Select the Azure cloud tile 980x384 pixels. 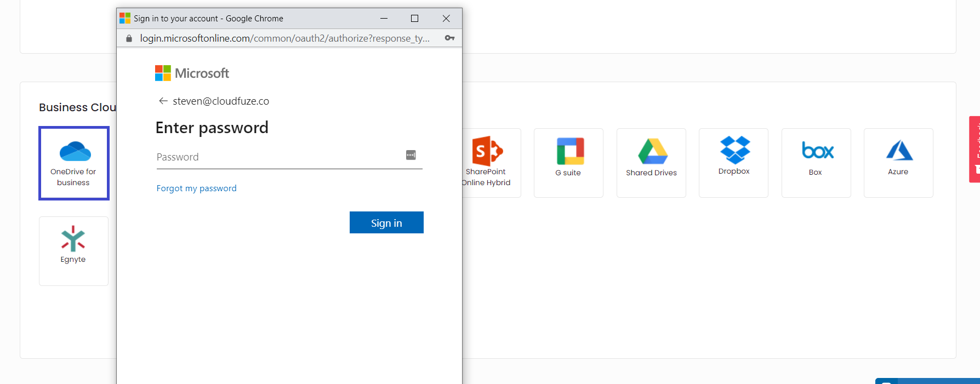coord(898,163)
